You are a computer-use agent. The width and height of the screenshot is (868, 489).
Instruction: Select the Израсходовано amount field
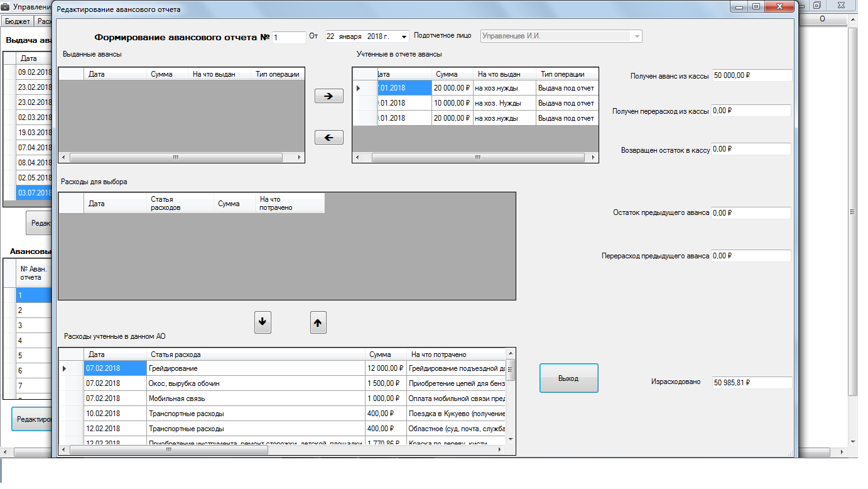[x=751, y=382]
